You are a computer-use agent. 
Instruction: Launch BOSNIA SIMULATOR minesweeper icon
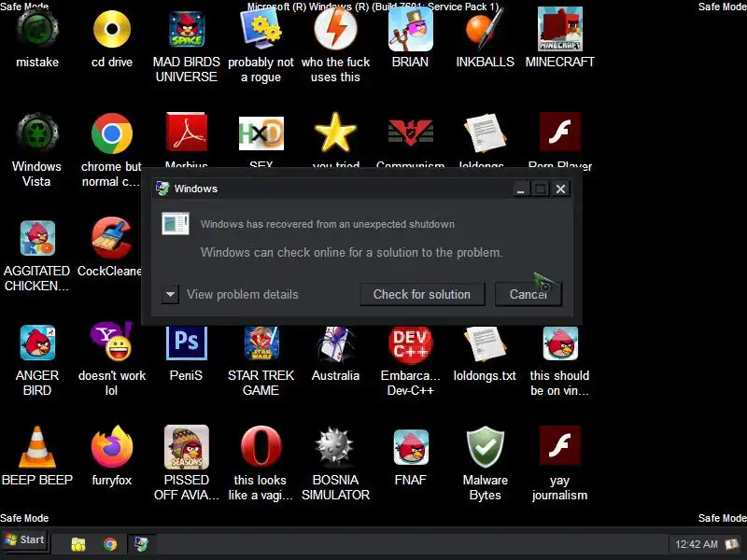pos(335,447)
